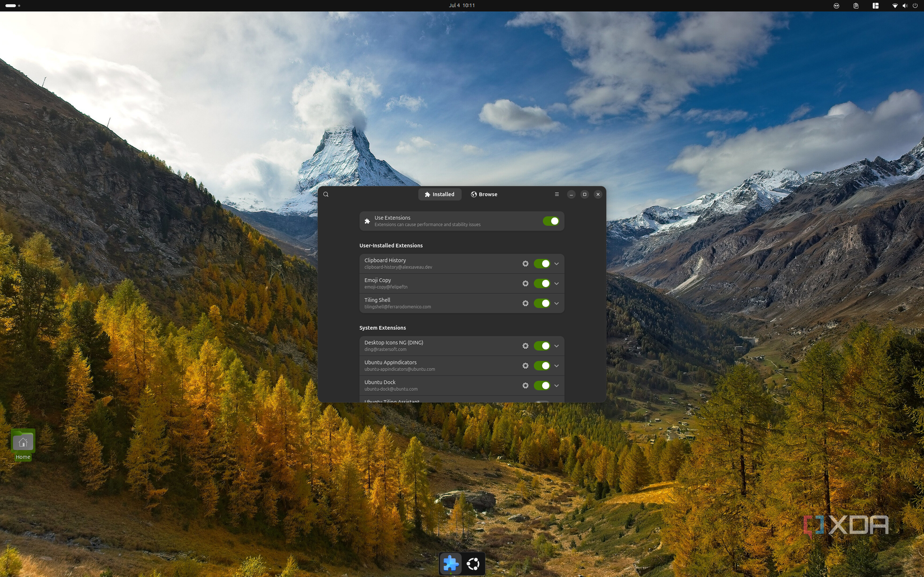
Task: Open Clipboard History from the top bar
Action: (x=855, y=6)
